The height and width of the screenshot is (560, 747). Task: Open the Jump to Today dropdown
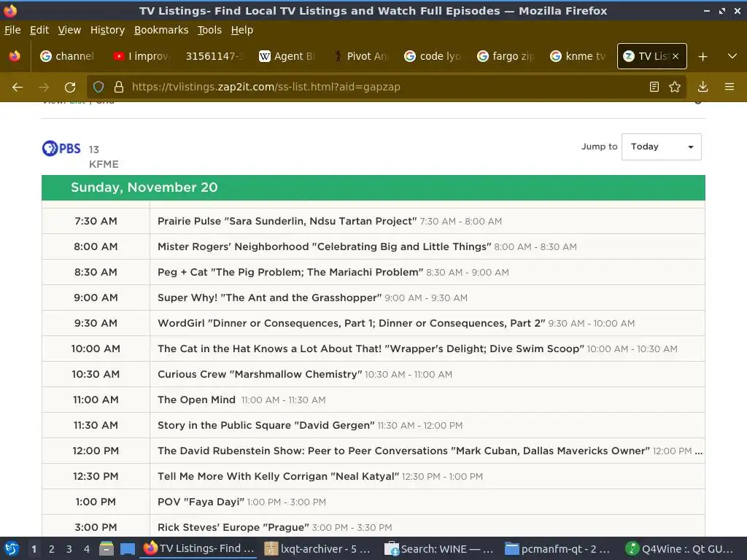661,147
